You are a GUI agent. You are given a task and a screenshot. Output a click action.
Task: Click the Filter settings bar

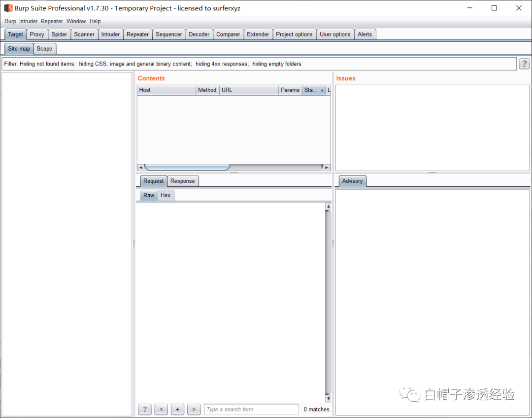click(259, 64)
